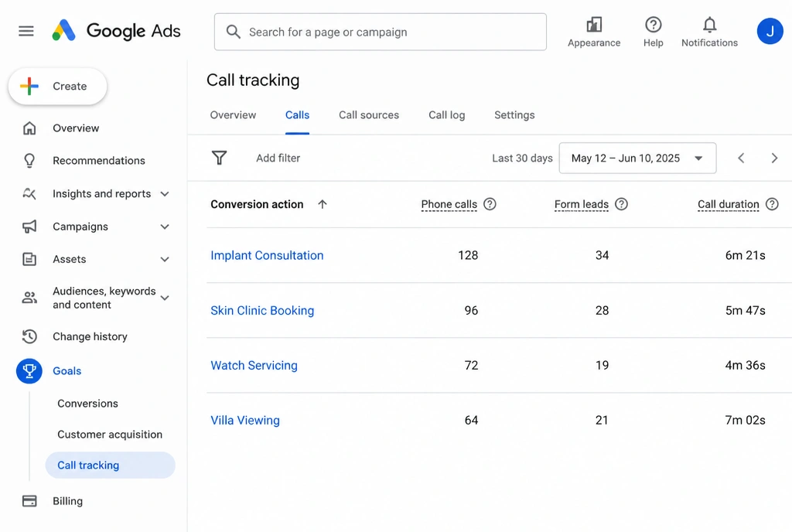Click the Audiences people icon
Viewport: 792px width, 532px height.
point(29,298)
